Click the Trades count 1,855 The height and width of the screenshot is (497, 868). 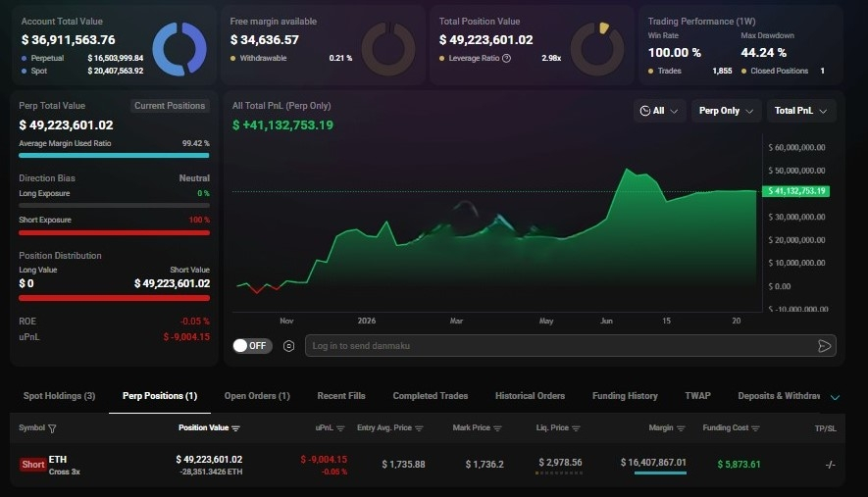722,71
